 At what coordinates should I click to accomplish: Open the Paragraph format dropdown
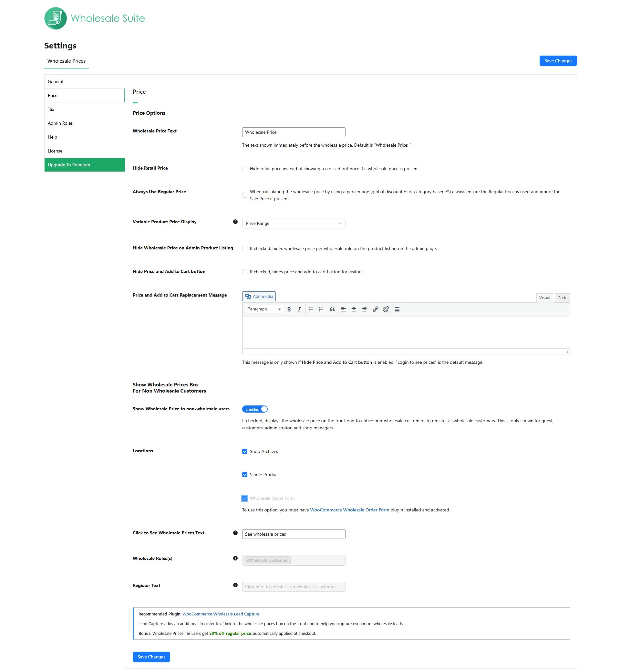(263, 309)
